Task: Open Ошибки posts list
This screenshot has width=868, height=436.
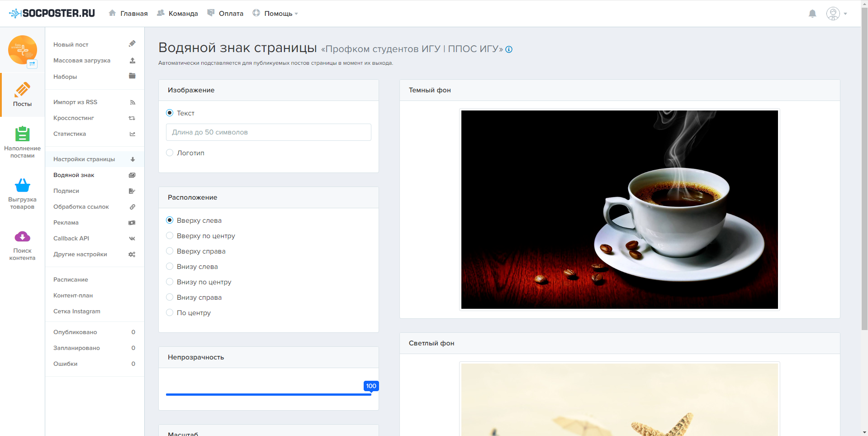Action: pos(65,364)
